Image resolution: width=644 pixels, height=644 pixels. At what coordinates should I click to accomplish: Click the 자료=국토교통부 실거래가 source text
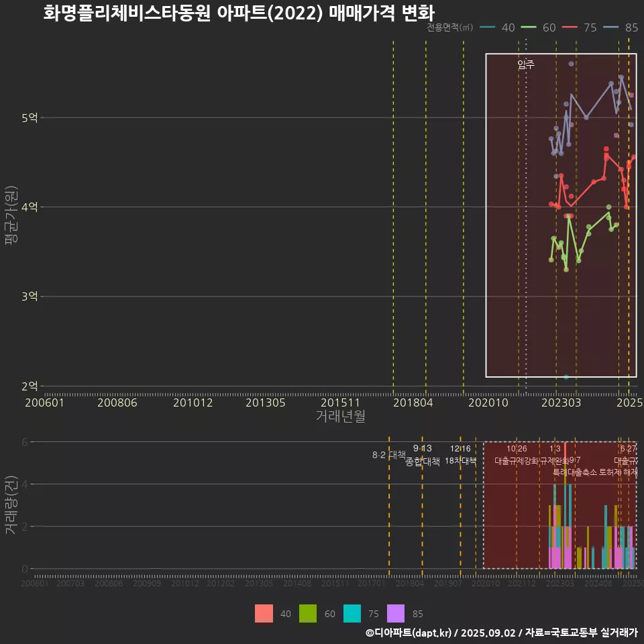coord(581,633)
